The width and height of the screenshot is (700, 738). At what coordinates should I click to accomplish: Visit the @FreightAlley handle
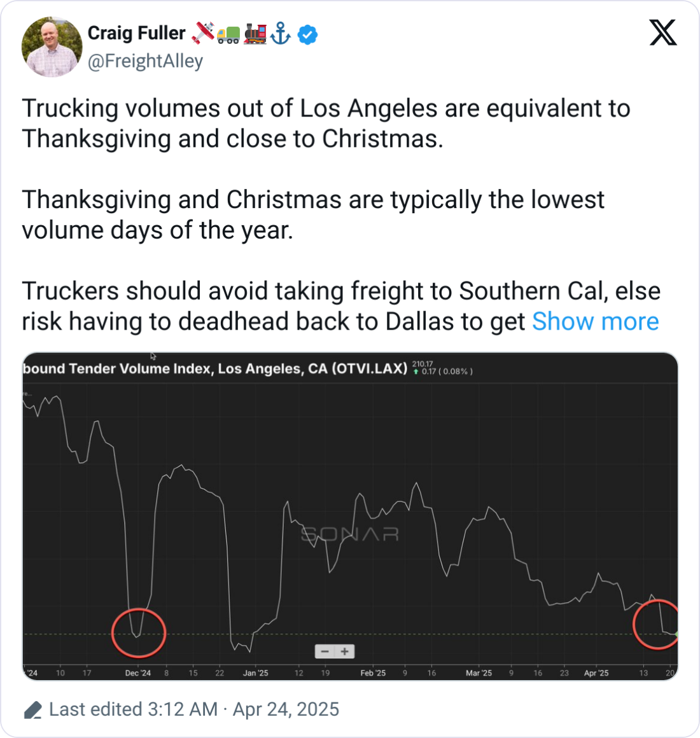click(145, 61)
